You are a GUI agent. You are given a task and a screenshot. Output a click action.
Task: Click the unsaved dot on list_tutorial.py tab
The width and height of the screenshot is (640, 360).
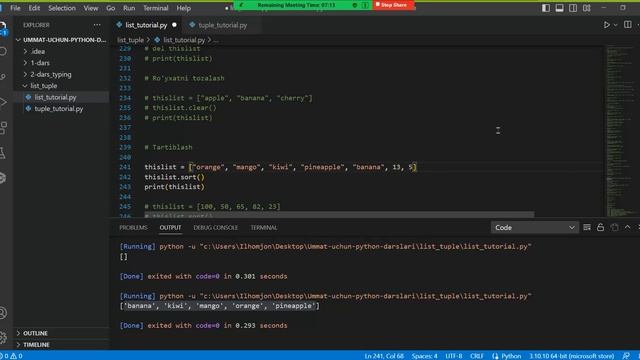pyautogui.click(x=174, y=25)
